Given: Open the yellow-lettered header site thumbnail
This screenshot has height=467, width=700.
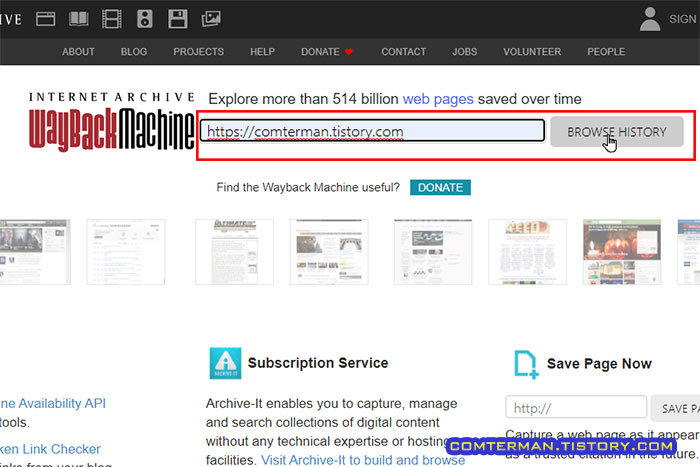Looking at the screenshot, I should coord(527,252).
